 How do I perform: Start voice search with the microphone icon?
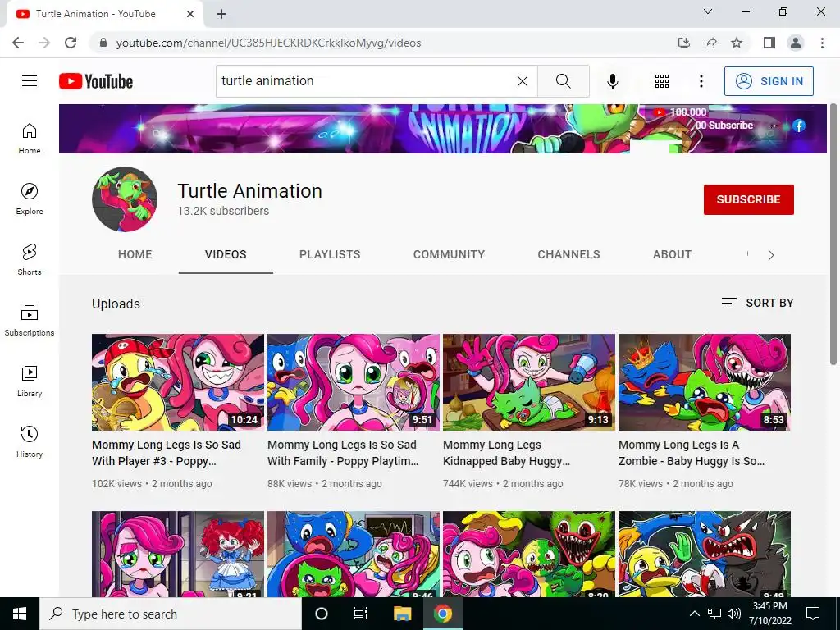coord(612,81)
